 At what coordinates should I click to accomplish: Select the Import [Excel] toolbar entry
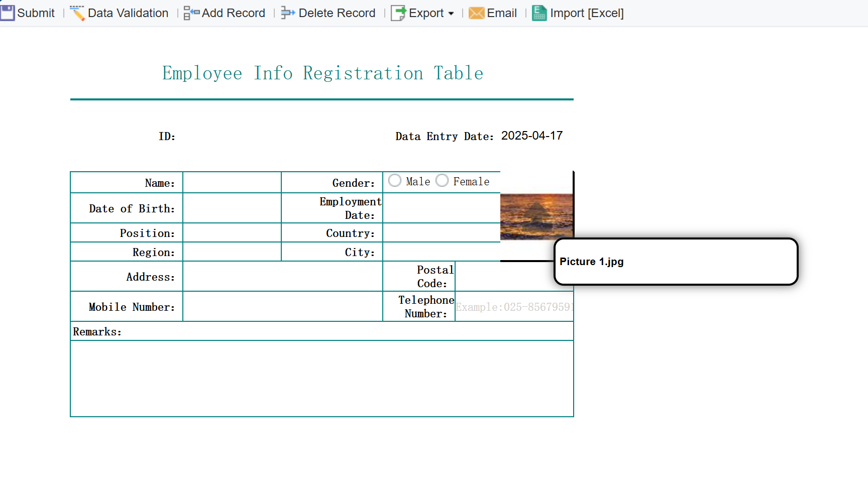point(578,13)
